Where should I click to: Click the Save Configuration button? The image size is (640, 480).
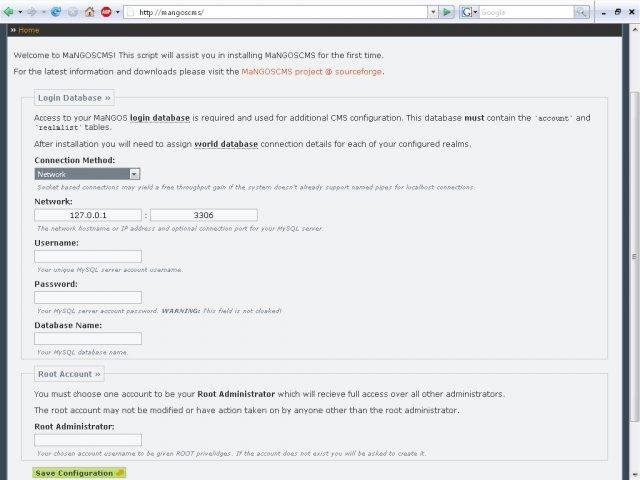79,473
